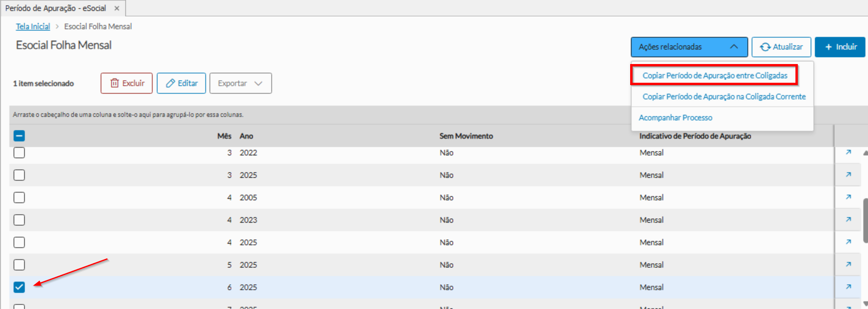The width and height of the screenshot is (868, 309).
Task: Toggle the header select-all checkbox
Action: 19,136
